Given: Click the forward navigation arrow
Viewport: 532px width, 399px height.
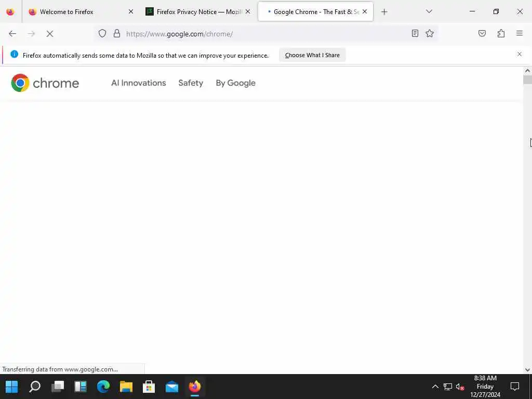Looking at the screenshot, I should click(x=31, y=34).
